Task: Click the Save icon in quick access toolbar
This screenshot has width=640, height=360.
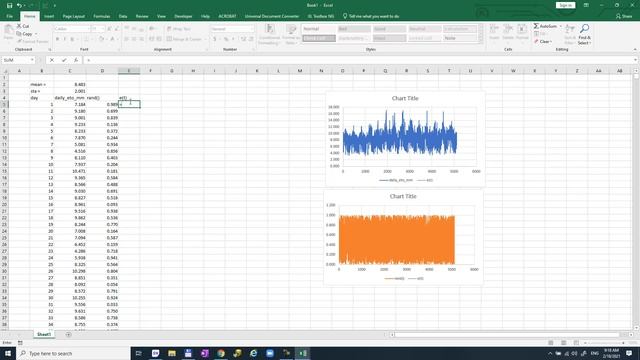Action: pyautogui.click(x=9, y=5)
